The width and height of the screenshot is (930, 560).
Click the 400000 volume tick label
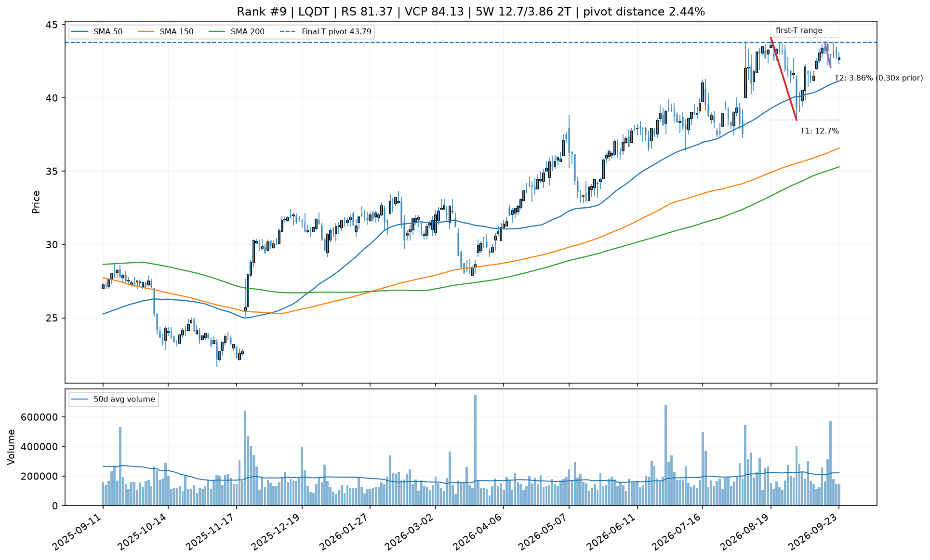point(40,447)
